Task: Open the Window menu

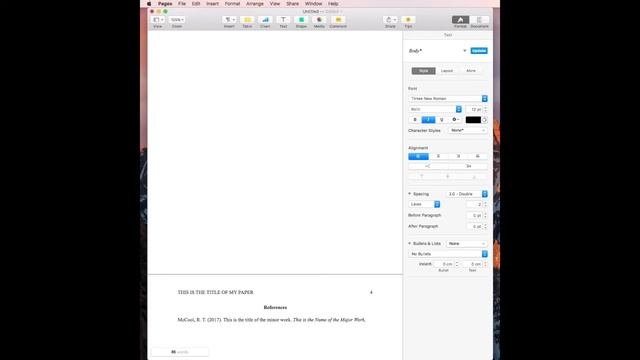Action: [313, 4]
